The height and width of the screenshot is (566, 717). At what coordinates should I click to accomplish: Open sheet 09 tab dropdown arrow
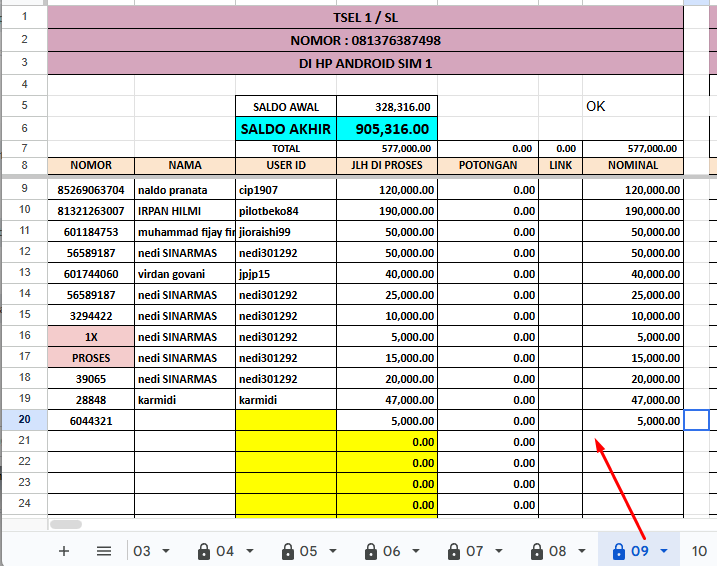663,551
